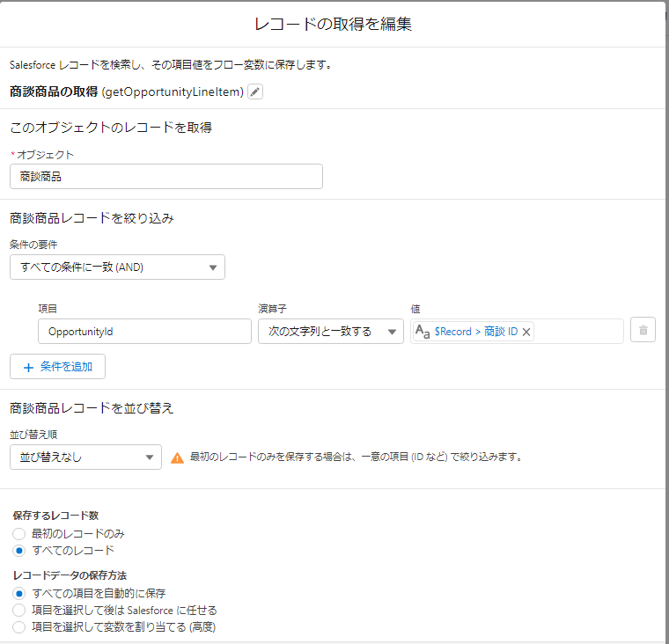The image size is (669, 644).
Task: Delete the condition row with trash icon
Action: [x=643, y=330]
